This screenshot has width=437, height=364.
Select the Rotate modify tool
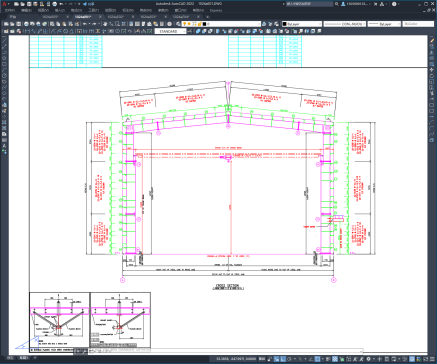tap(432, 76)
